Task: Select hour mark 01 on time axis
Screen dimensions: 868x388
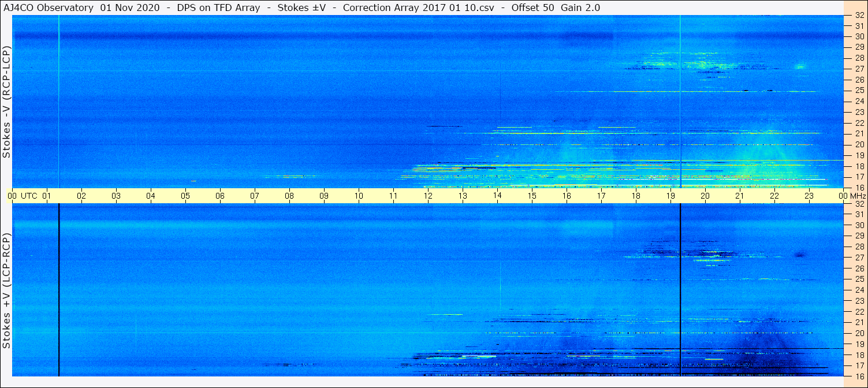Action: pos(47,196)
